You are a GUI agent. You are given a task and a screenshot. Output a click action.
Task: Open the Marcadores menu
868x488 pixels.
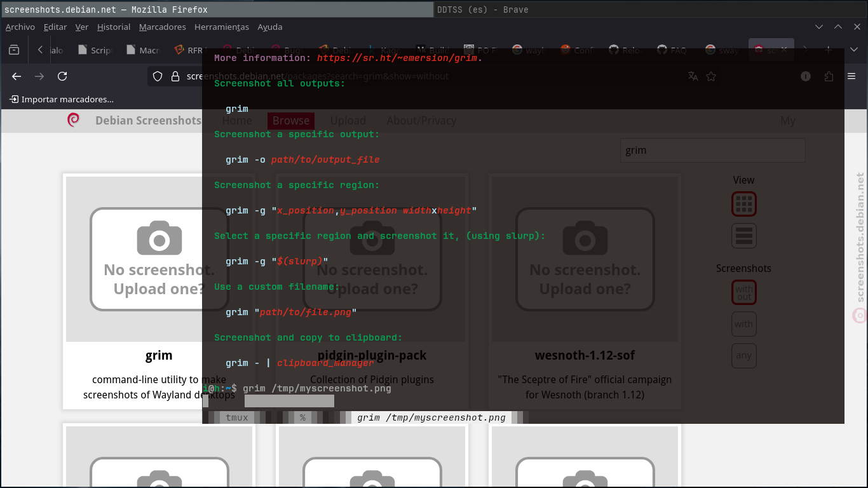(x=163, y=27)
